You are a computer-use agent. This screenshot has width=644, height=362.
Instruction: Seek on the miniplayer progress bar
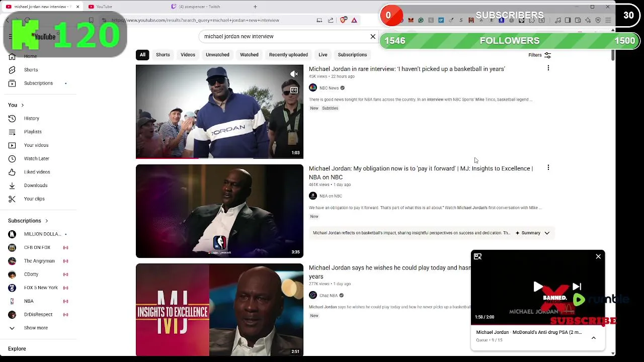[x=538, y=324]
